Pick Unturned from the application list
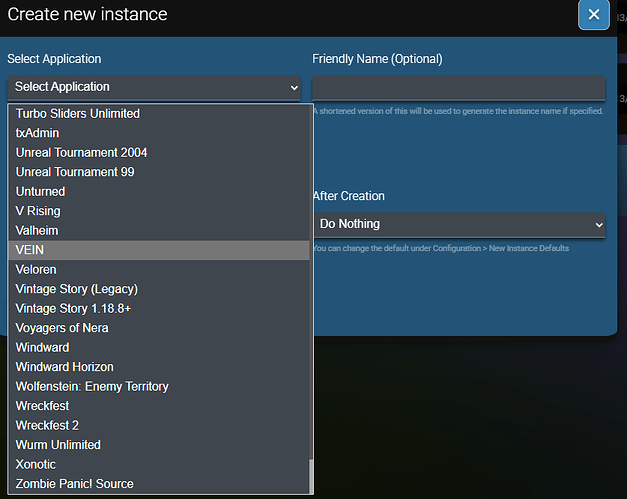 158,191
